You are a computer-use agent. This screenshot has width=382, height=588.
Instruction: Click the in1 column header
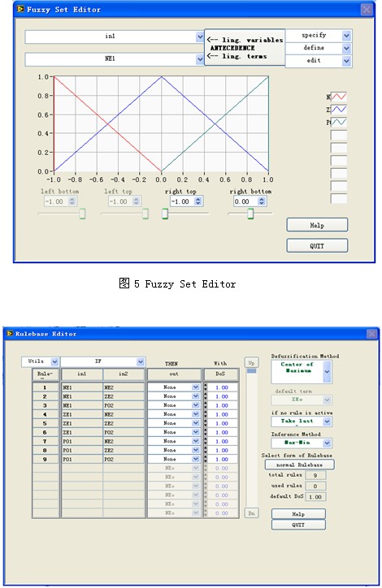point(82,374)
